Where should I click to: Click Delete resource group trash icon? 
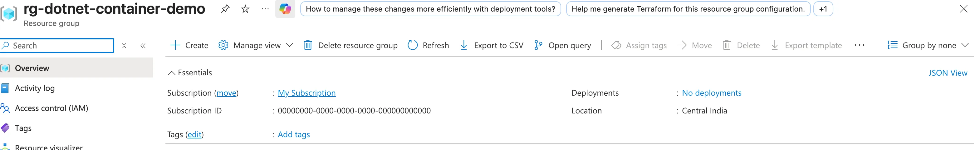point(308,45)
